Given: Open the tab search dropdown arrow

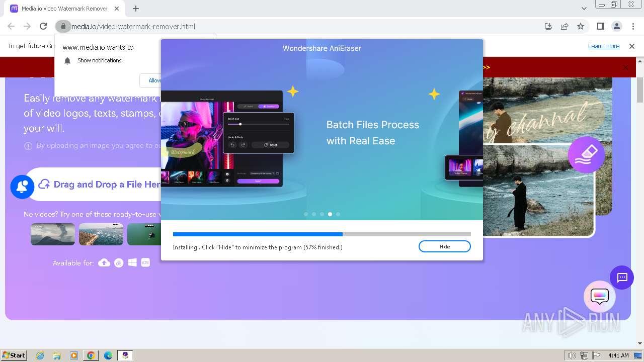Looking at the screenshot, I should point(584,9).
